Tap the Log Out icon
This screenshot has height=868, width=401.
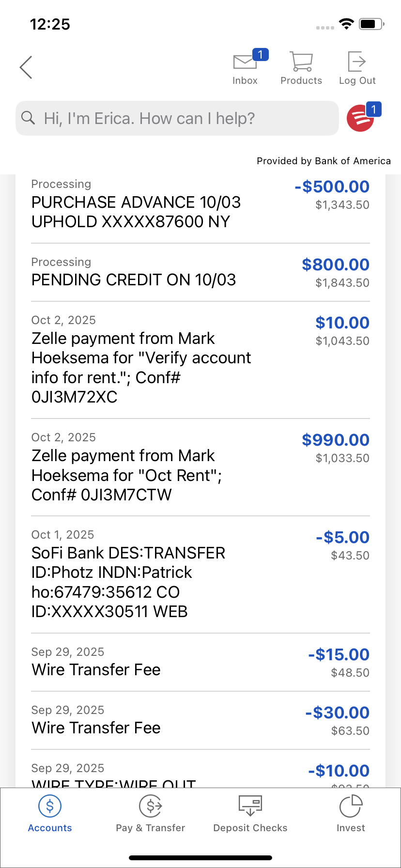pos(357,62)
